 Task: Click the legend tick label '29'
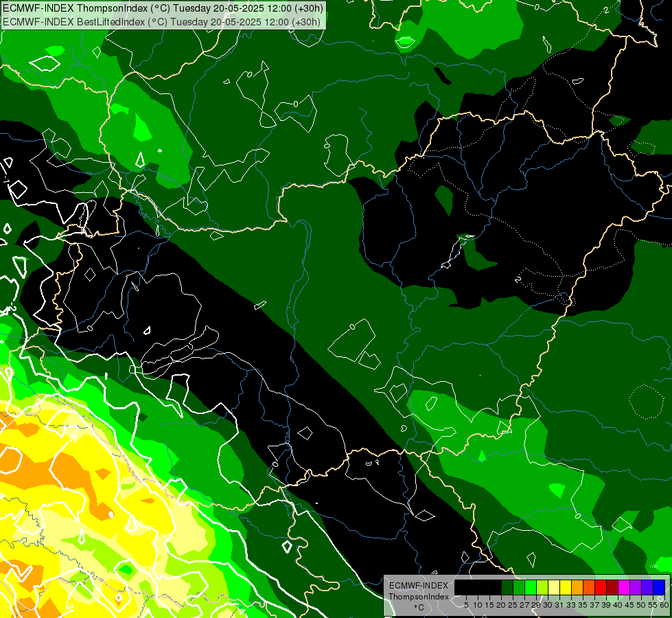pyautogui.click(x=537, y=605)
